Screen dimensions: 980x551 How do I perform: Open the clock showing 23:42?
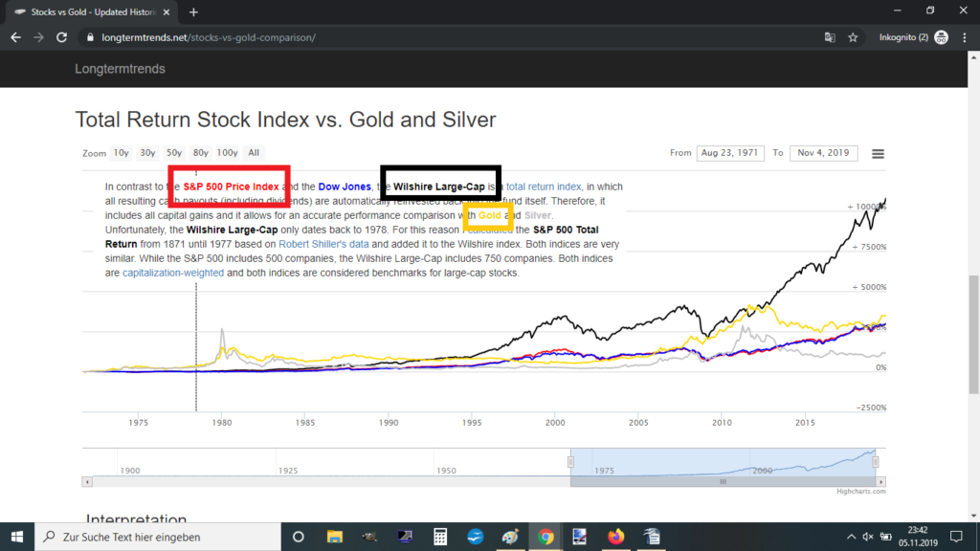pyautogui.click(x=918, y=537)
